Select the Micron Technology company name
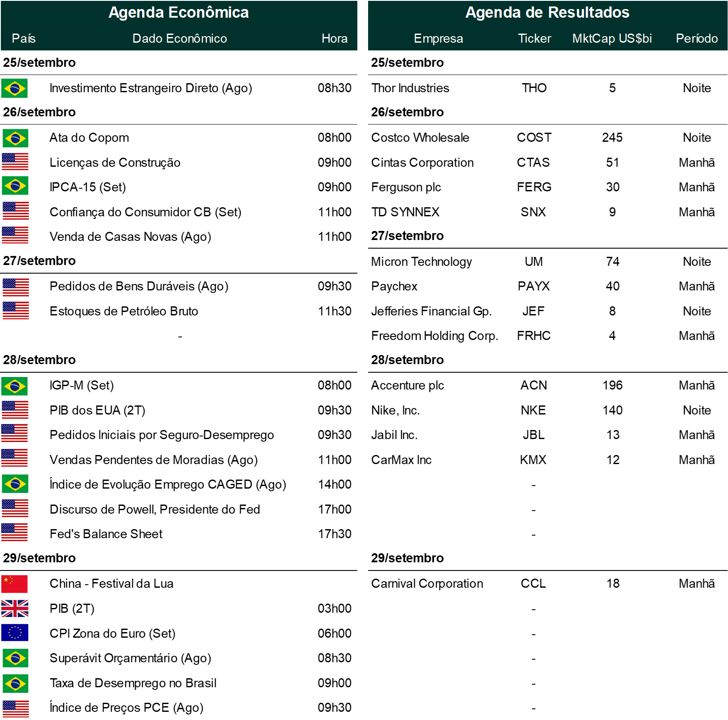The image size is (728, 720). click(x=422, y=262)
